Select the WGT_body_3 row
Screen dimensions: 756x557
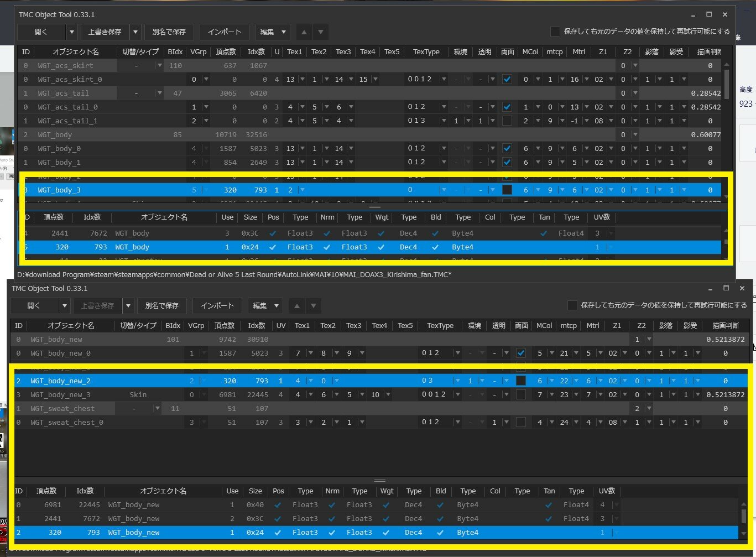(370, 190)
